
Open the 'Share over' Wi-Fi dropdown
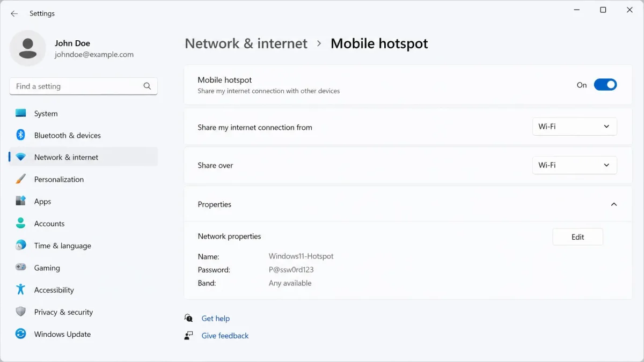click(574, 165)
